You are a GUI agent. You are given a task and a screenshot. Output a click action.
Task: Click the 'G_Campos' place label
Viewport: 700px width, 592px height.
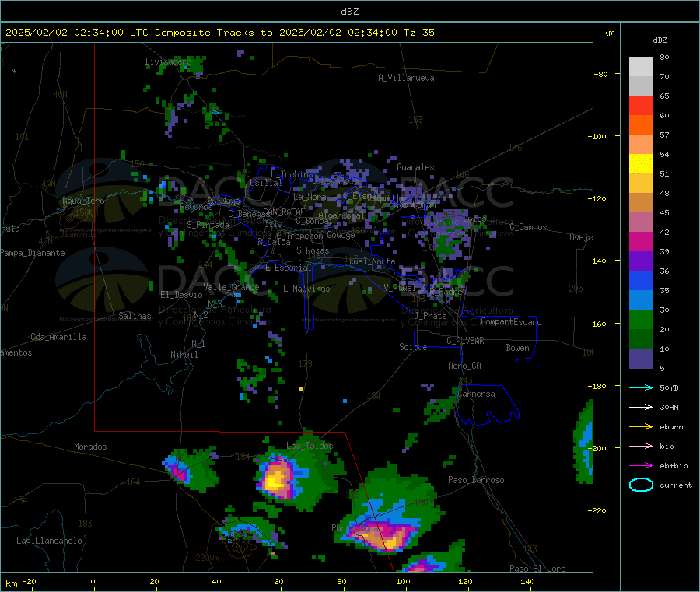(x=529, y=227)
